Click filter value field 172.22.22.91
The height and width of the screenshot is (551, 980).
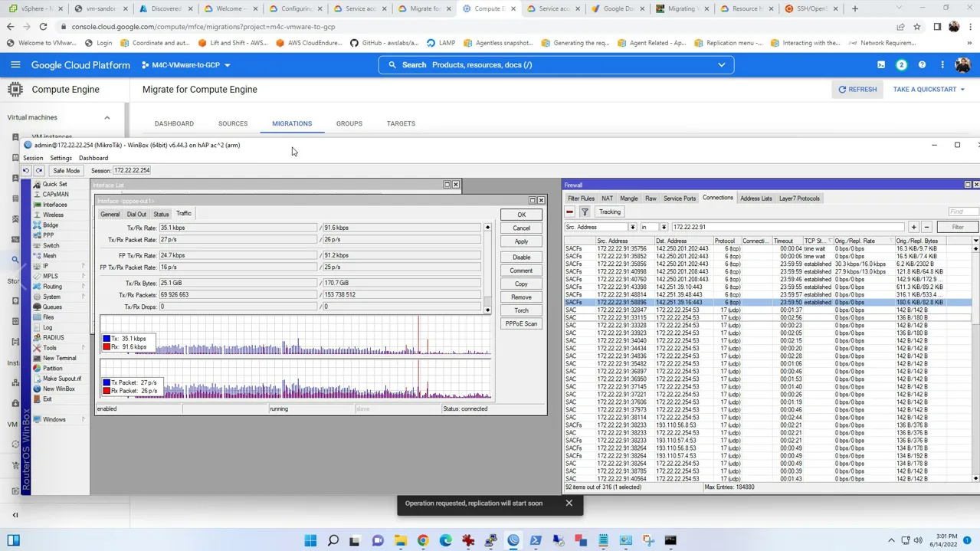(788, 227)
